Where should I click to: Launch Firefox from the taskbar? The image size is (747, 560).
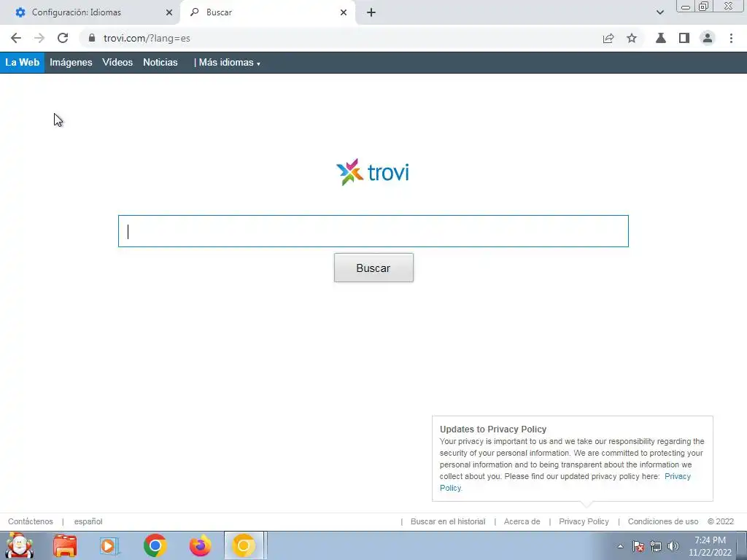(200, 545)
